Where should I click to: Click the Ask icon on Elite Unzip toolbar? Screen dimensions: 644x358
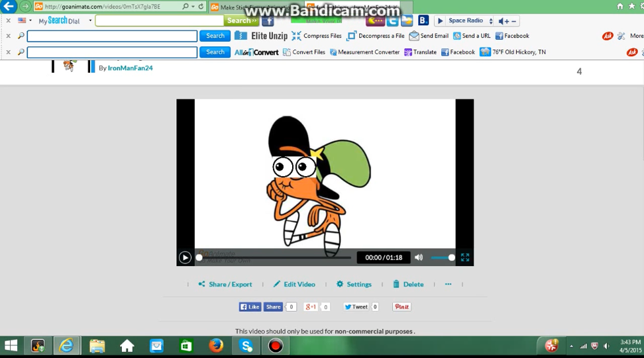click(x=608, y=36)
